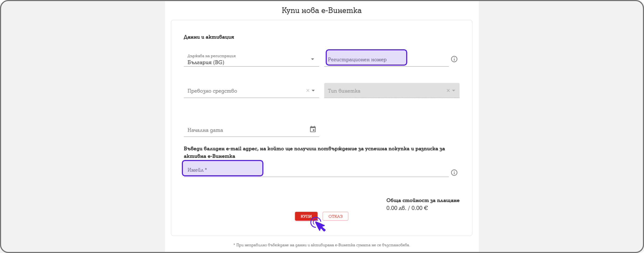Click the Начална дата input field

(x=245, y=130)
